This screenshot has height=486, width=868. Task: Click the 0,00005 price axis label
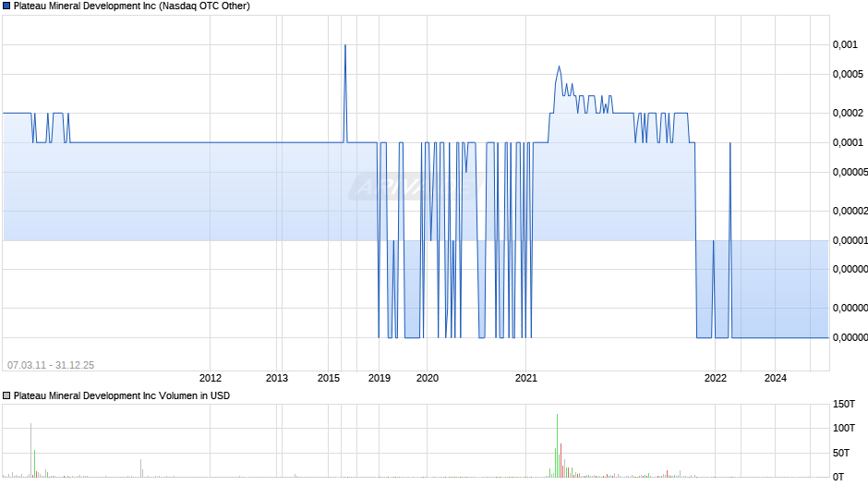tap(850, 173)
